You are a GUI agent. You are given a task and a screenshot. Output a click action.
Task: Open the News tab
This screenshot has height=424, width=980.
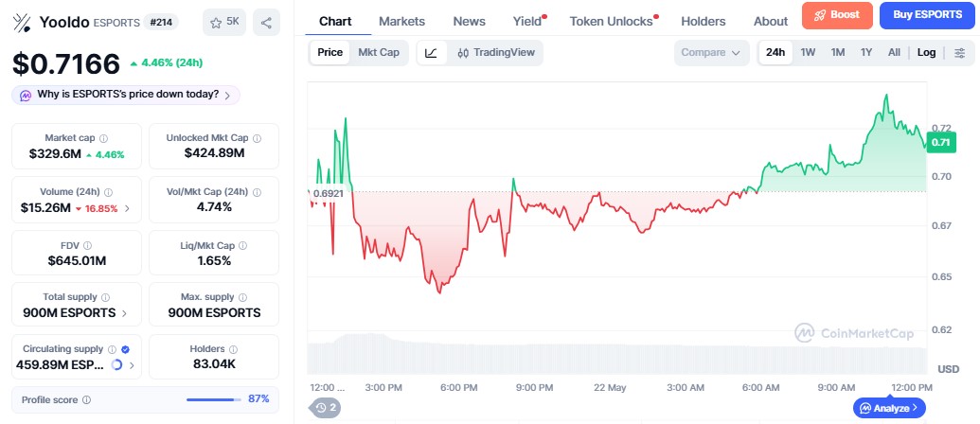coord(469,21)
